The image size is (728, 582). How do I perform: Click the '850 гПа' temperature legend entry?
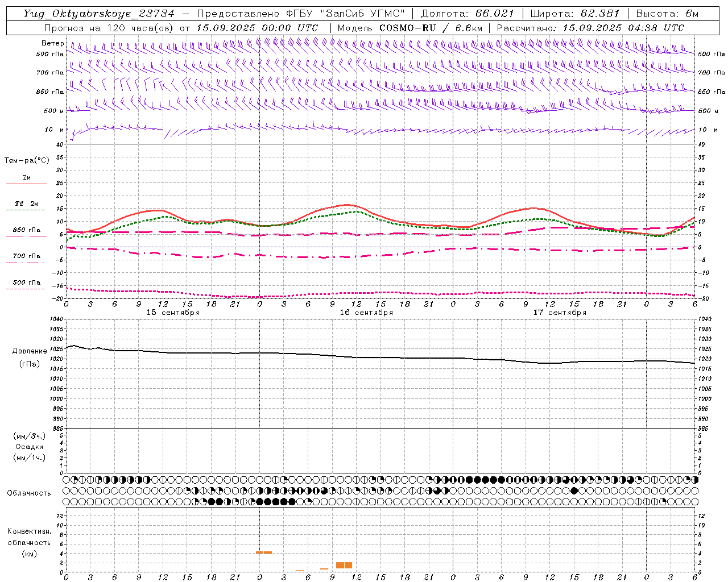click(26, 230)
